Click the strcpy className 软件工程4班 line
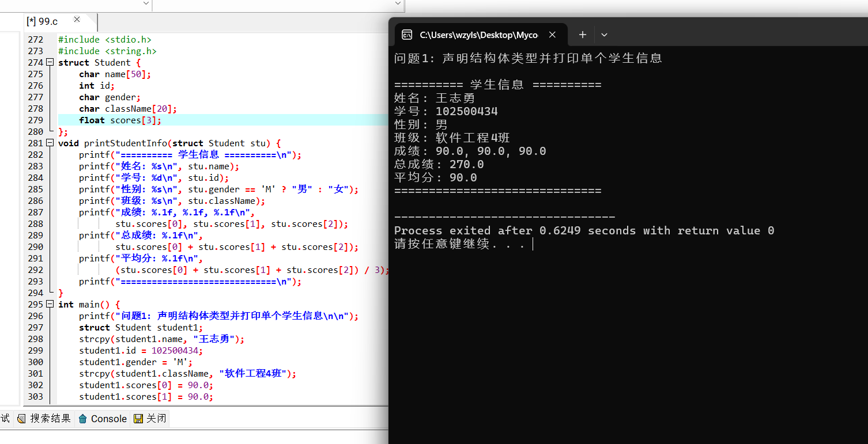The height and width of the screenshot is (444, 868). 188,373
